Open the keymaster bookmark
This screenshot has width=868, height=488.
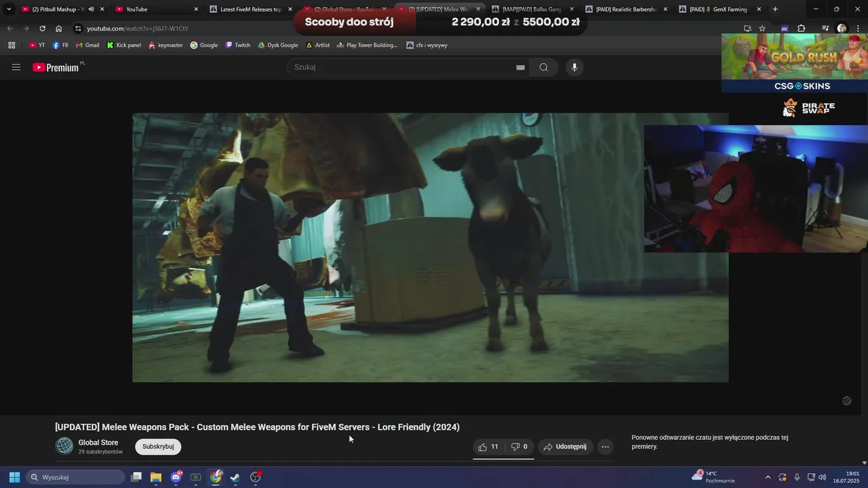click(x=165, y=45)
